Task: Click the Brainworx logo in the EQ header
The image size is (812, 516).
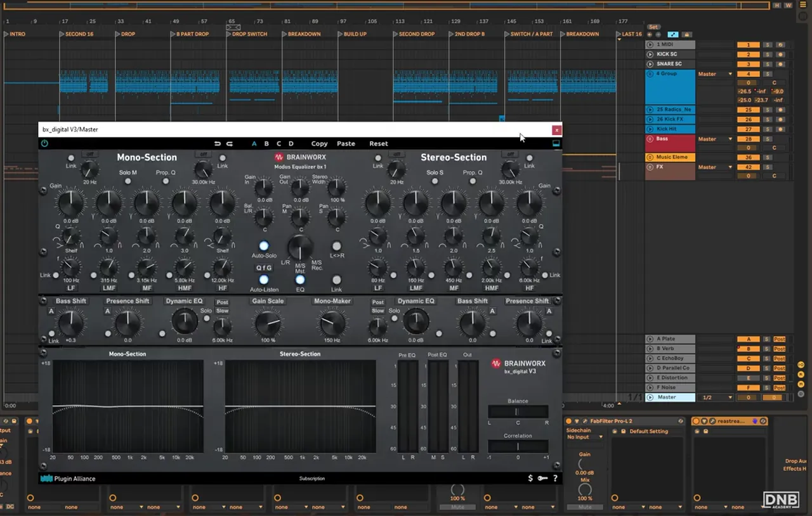Action: point(299,157)
